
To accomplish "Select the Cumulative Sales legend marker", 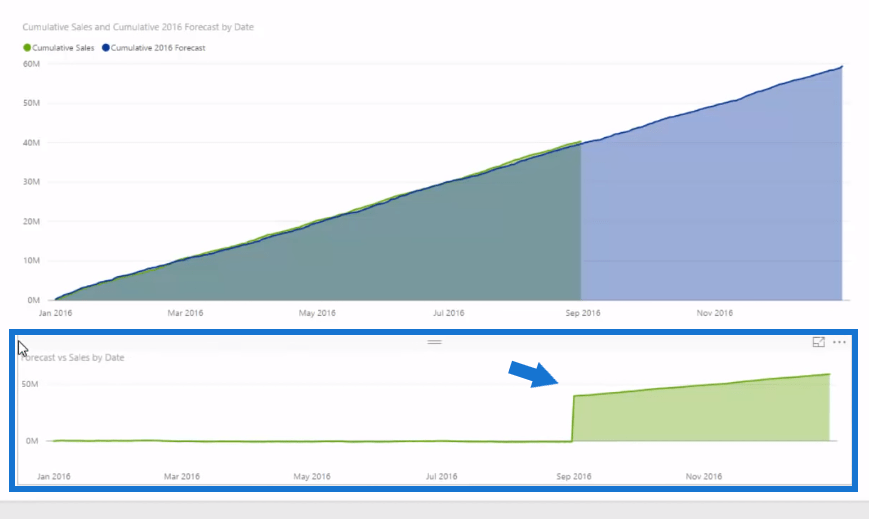I will click(x=27, y=48).
